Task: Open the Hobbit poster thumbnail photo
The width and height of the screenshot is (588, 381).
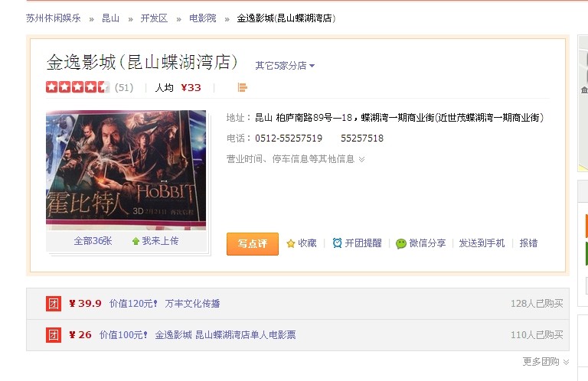Action: (126, 170)
